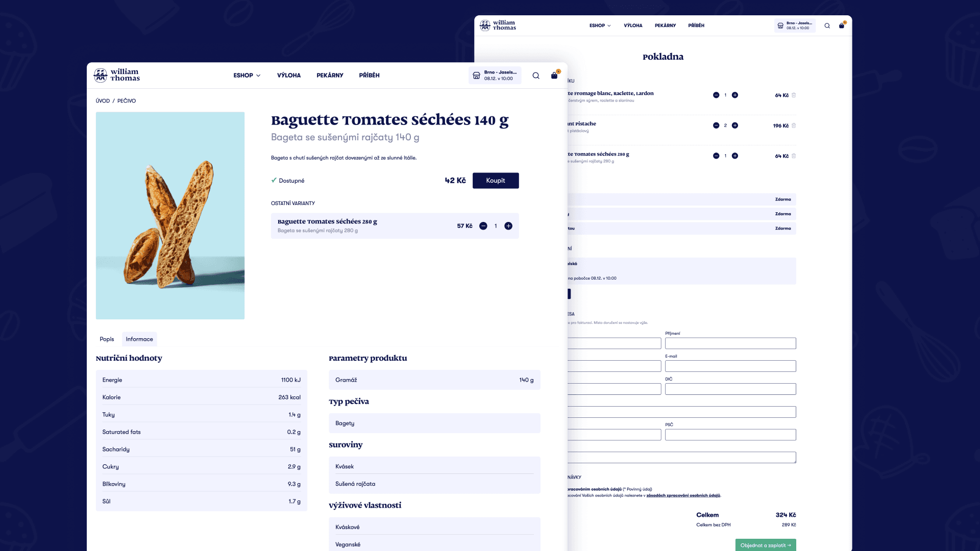Click the baguette product image
Viewport: 980px width, 551px height.
pyautogui.click(x=170, y=216)
